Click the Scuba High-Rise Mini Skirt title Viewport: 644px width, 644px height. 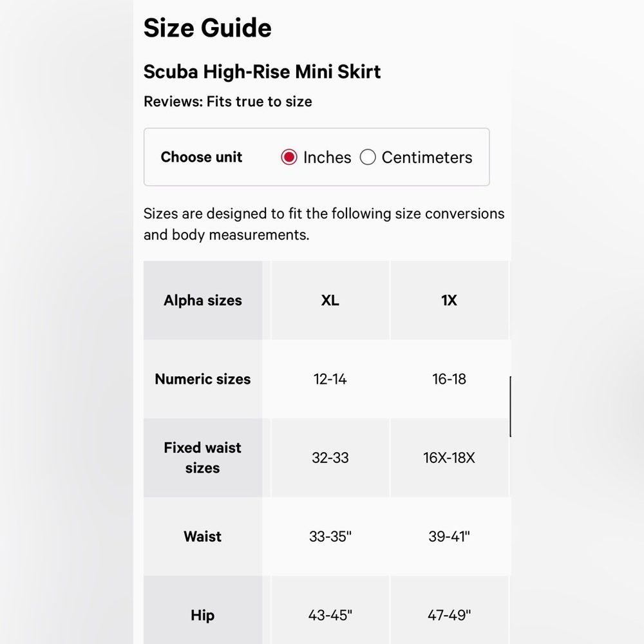click(x=262, y=72)
